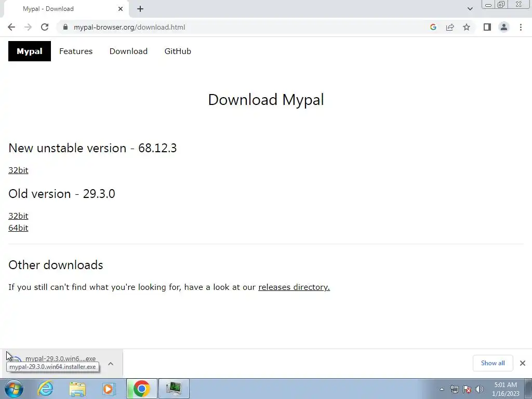This screenshot has height=399, width=532.
Task: Visit the GitHub nav link
Action: tap(178, 51)
